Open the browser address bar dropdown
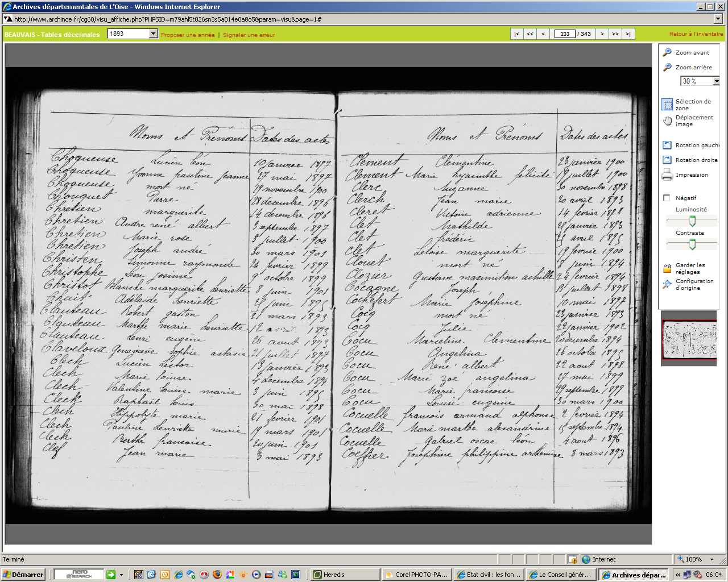Screen dimensions: 728x582 (x=718, y=19)
